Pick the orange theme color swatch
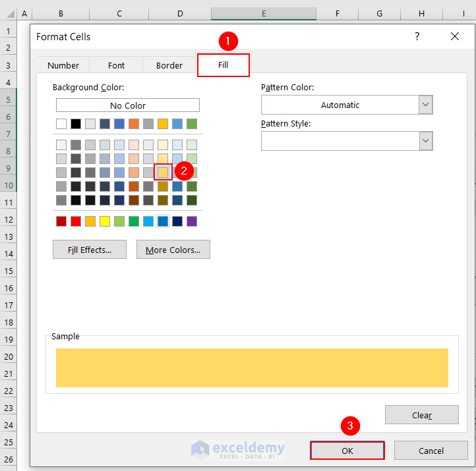The height and width of the screenshot is (471, 476). coord(134,124)
